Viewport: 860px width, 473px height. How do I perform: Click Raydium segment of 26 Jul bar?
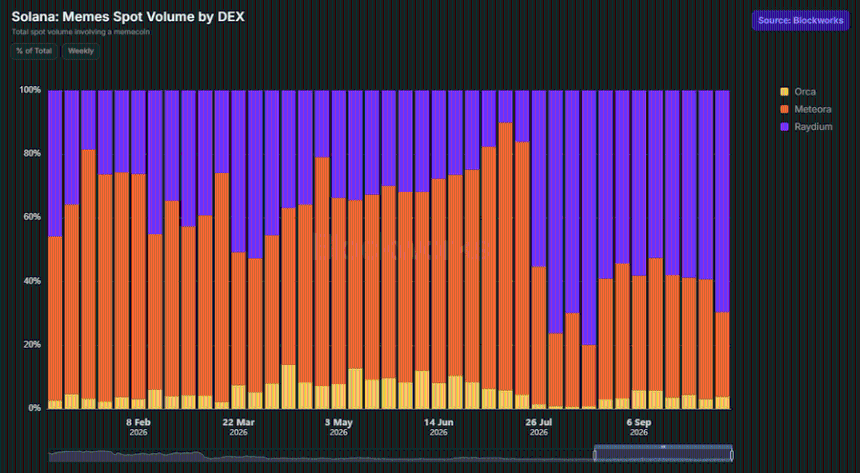[x=539, y=178]
